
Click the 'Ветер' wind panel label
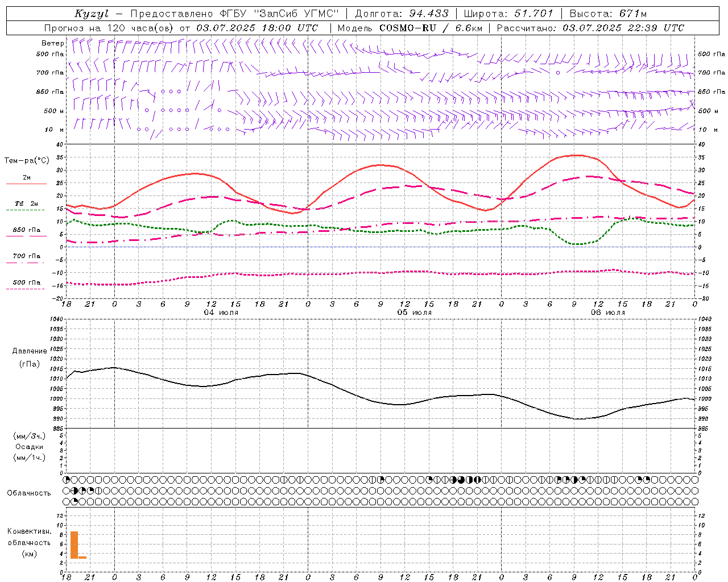(52, 43)
